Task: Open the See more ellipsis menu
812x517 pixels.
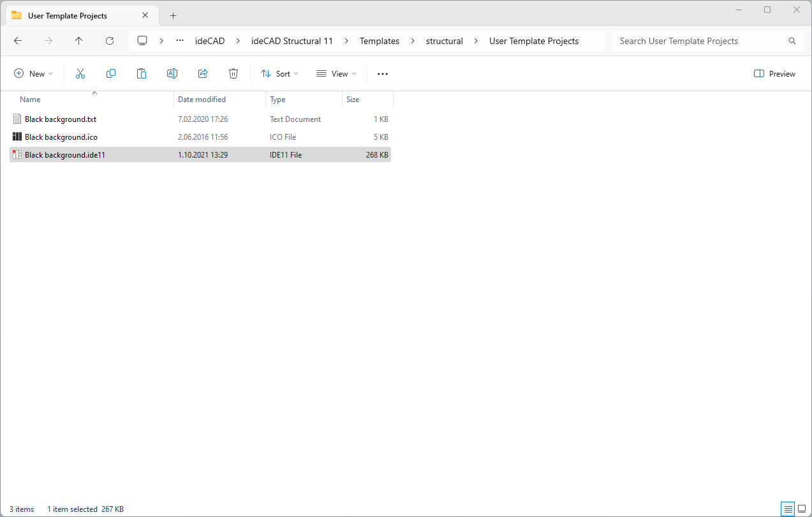Action: [x=383, y=74]
